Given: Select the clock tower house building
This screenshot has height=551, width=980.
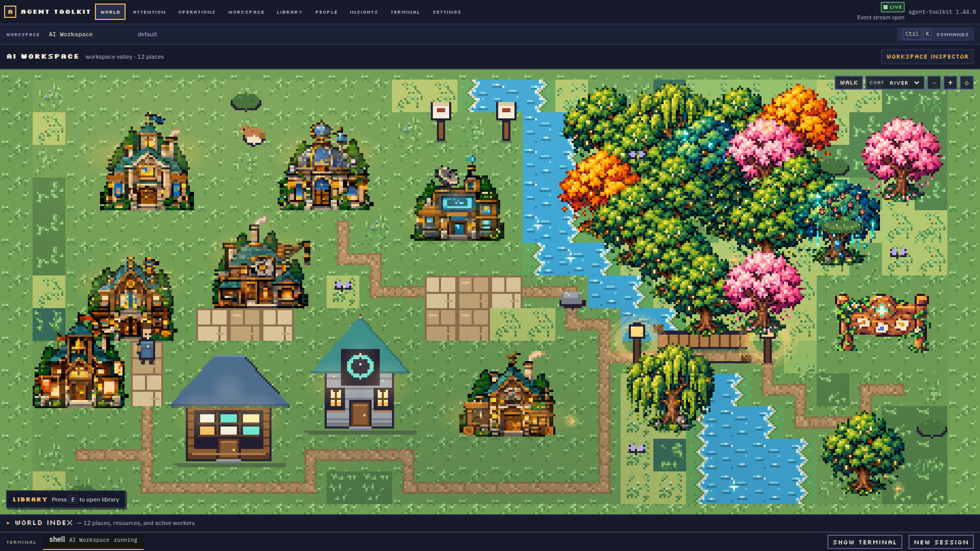Looking at the screenshot, I should click(360, 374).
